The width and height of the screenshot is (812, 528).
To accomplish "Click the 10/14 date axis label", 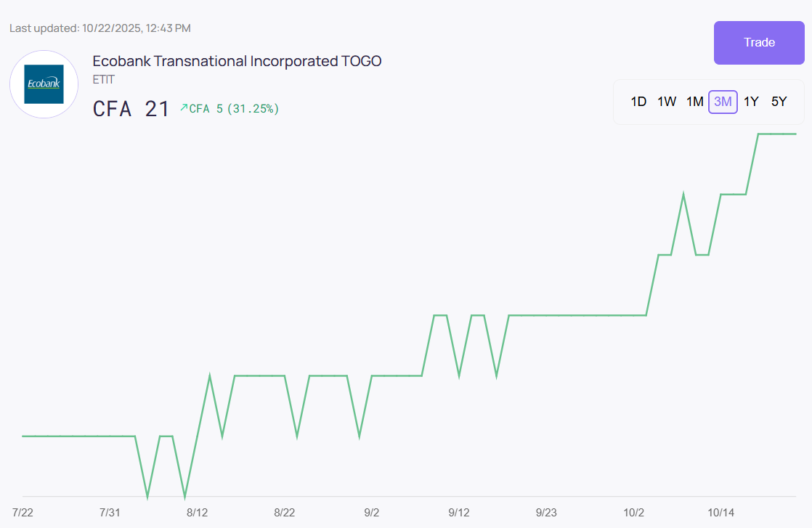I will 720,513.
